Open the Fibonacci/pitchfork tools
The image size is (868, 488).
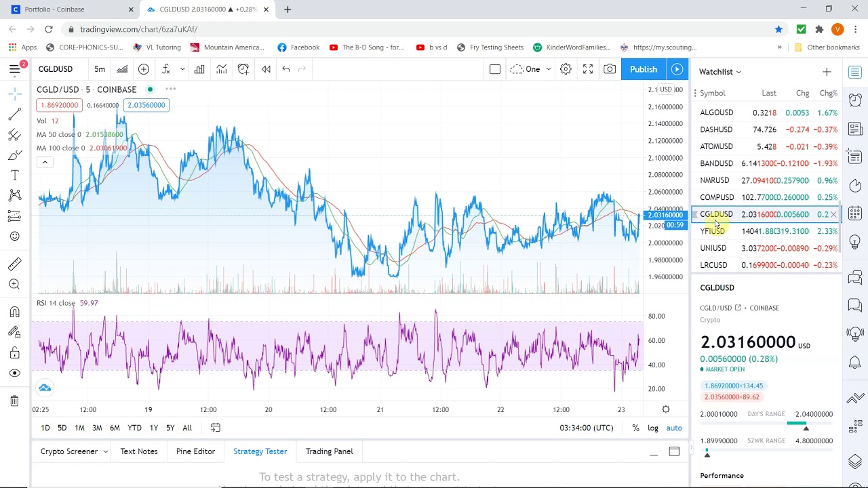click(14, 134)
